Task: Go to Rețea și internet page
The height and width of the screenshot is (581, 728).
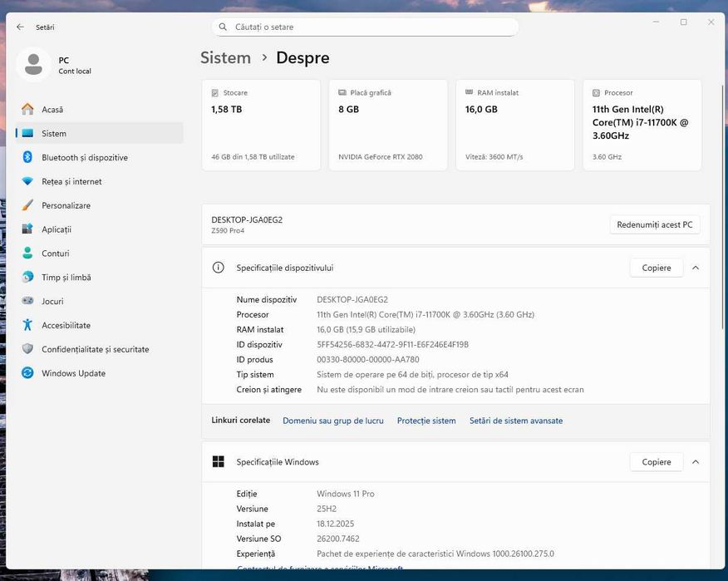Action: [x=100, y=181]
